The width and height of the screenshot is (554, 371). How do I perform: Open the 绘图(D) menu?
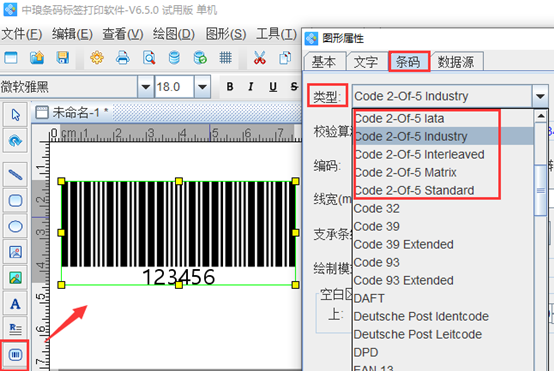tap(173, 34)
